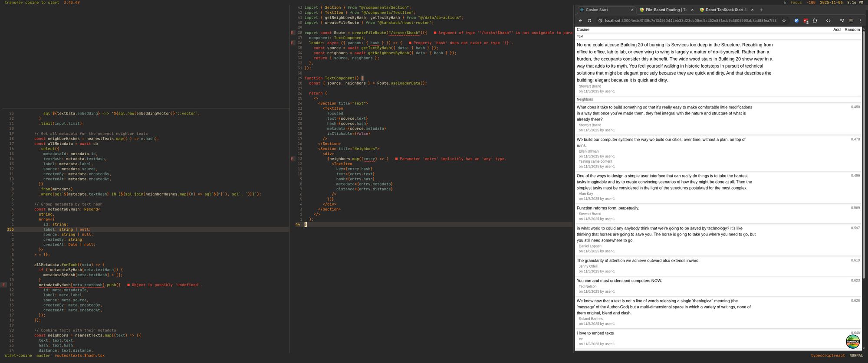Open Alan Kay's neighbor text about interfaces
Screen dimensions: 868x363
[x=664, y=182]
